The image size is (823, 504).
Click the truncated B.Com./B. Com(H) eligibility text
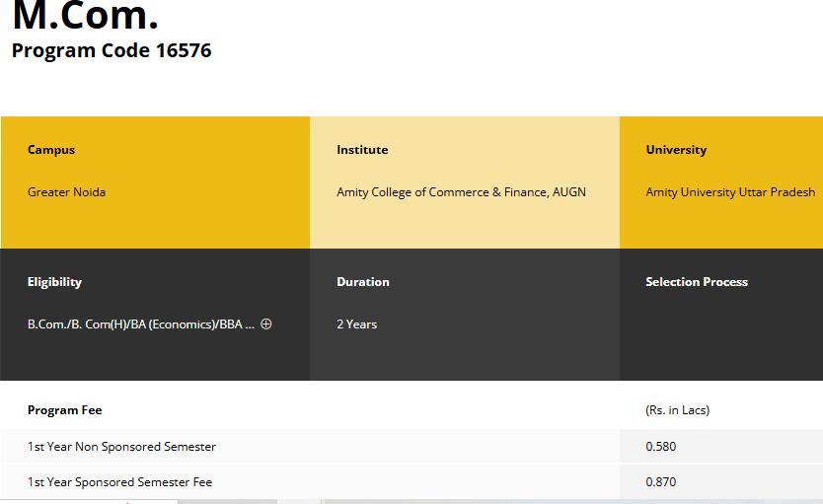[141, 324]
